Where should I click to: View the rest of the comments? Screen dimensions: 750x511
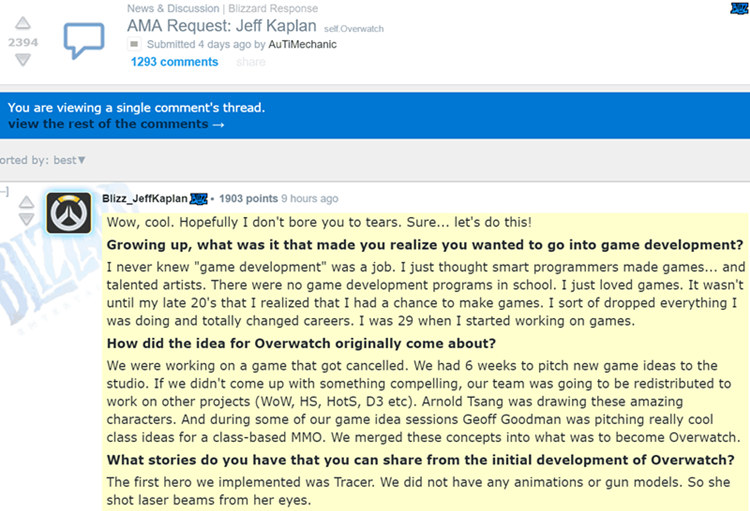(x=116, y=124)
